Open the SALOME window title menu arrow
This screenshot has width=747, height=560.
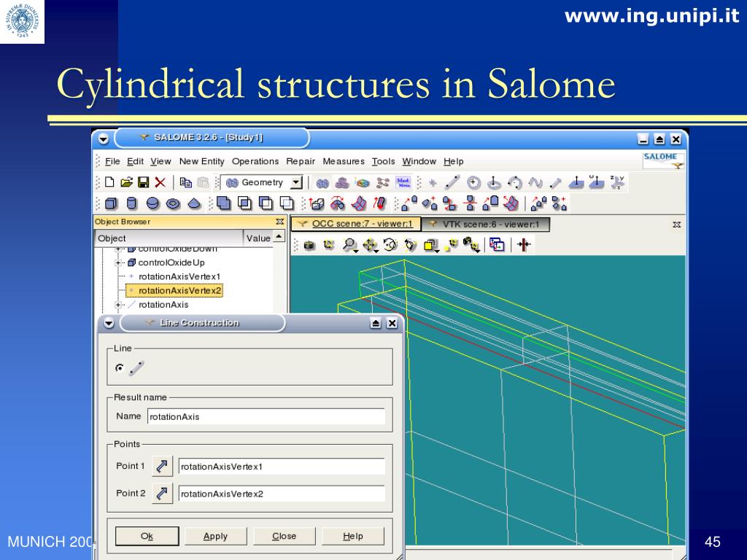pos(104,139)
